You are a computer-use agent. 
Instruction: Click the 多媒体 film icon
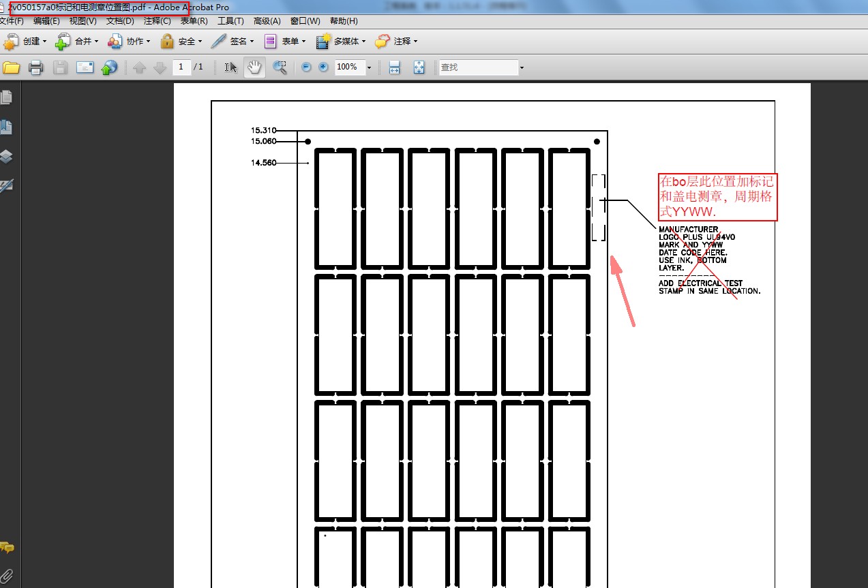323,42
